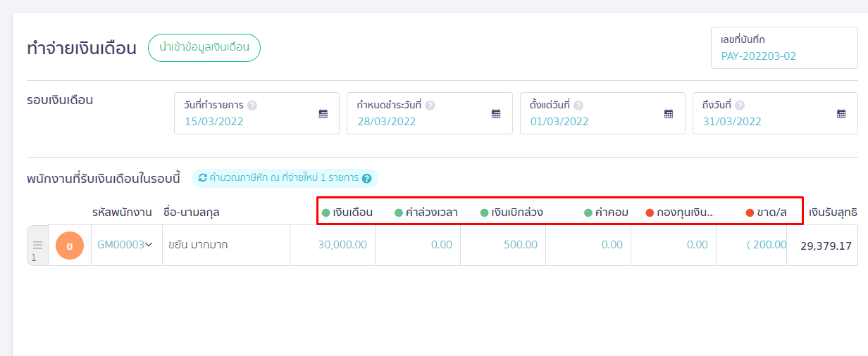Click recalculate withholding tax button
This screenshot has width=868, height=356.
coord(278,178)
